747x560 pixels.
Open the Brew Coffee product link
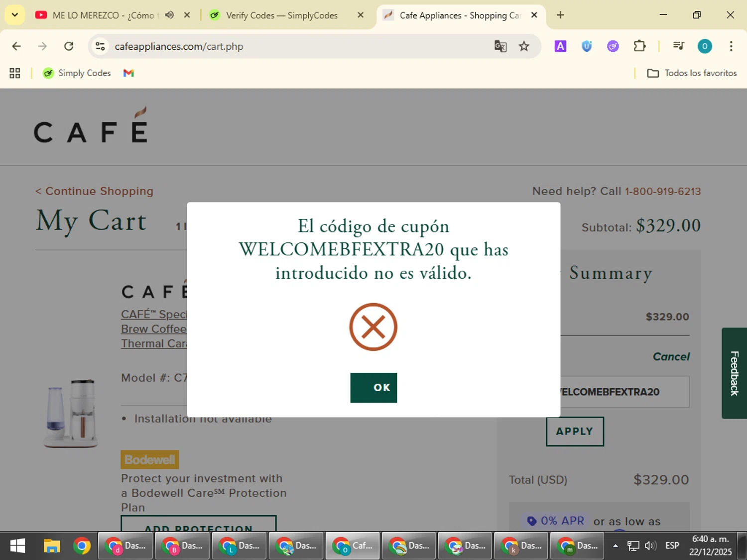click(154, 329)
